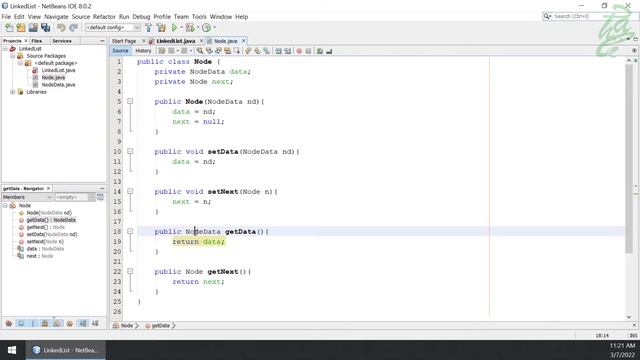Click the History view button
Viewport: 640px width, 360px height.
(143, 51)
